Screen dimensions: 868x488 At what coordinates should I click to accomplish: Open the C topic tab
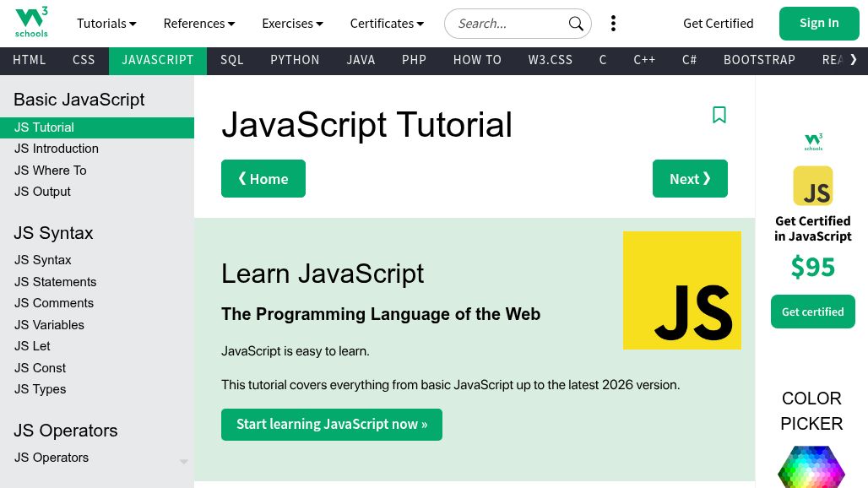(x=603, y=60)
